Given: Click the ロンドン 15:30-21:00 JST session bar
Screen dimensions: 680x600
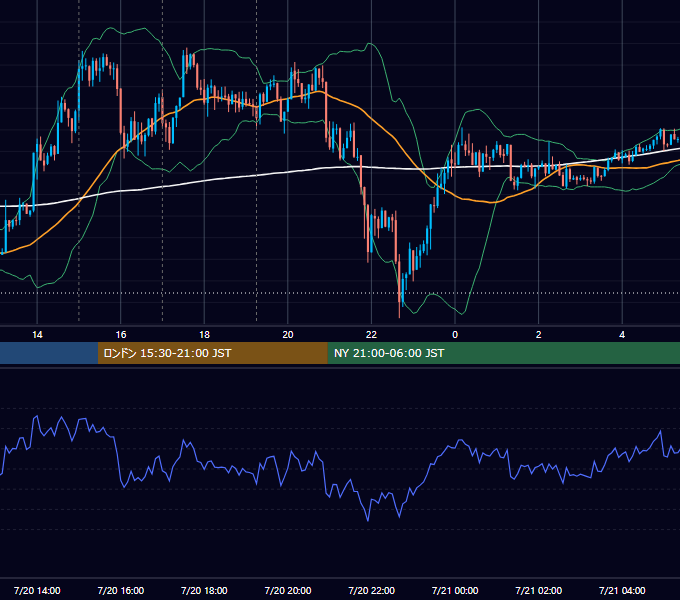Looking at the screenshot, I should coord(212,353).
